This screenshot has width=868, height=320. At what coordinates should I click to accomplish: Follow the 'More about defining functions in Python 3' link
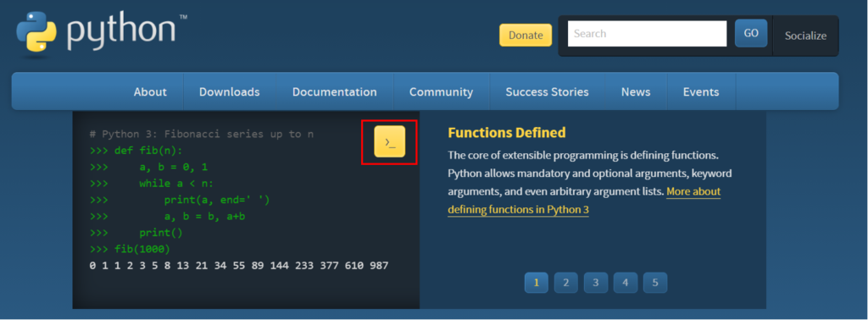[584, 201]
